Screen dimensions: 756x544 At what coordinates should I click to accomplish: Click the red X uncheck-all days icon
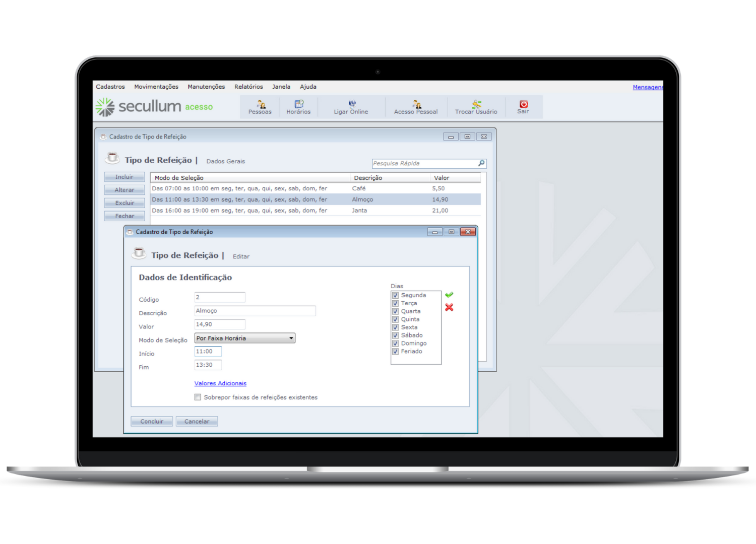click(449, 307)
